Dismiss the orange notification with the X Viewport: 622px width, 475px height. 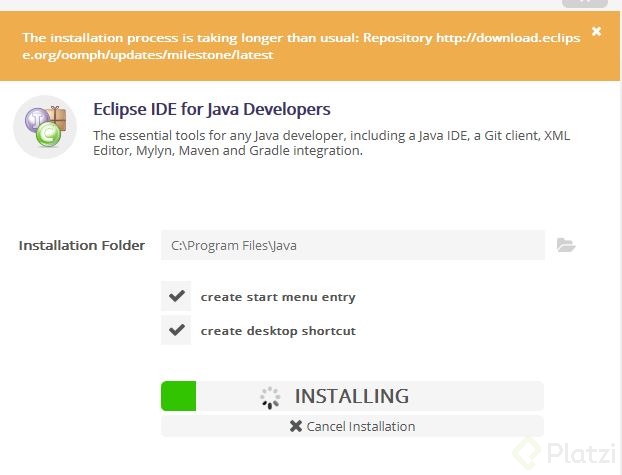coord(597,31)
